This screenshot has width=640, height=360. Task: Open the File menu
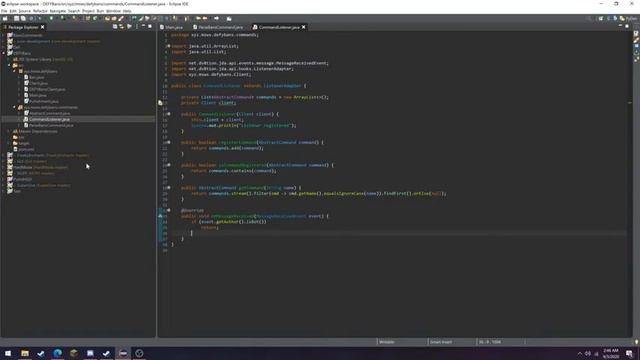(x=4, y=11)
